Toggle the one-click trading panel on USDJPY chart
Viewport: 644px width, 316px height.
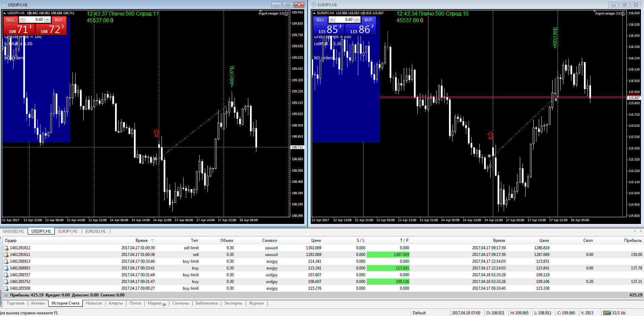click(x=4, y=13)
